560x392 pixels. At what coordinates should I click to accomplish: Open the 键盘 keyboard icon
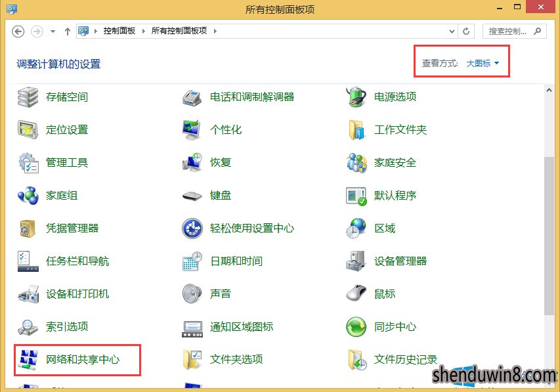(192, 196)
